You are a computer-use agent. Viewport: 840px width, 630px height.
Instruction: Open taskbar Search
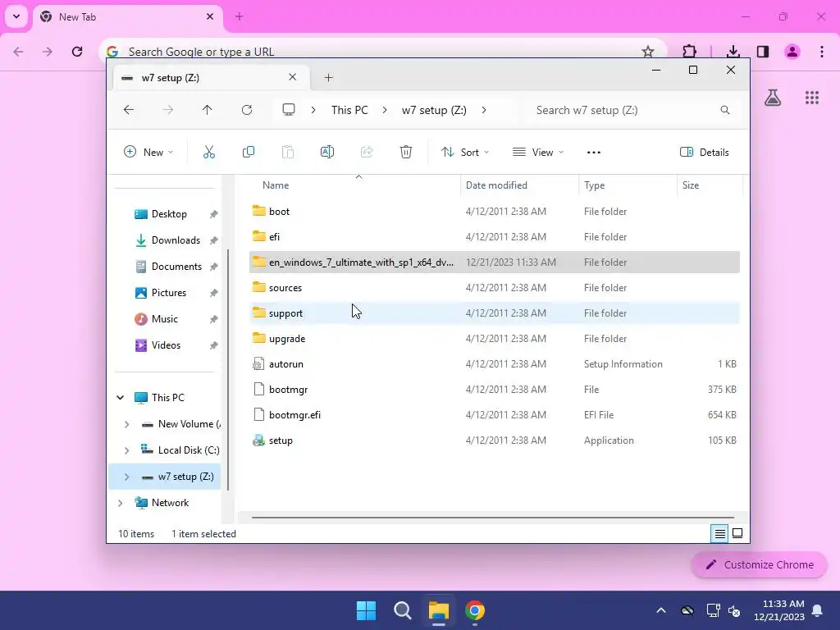point(402,610)
